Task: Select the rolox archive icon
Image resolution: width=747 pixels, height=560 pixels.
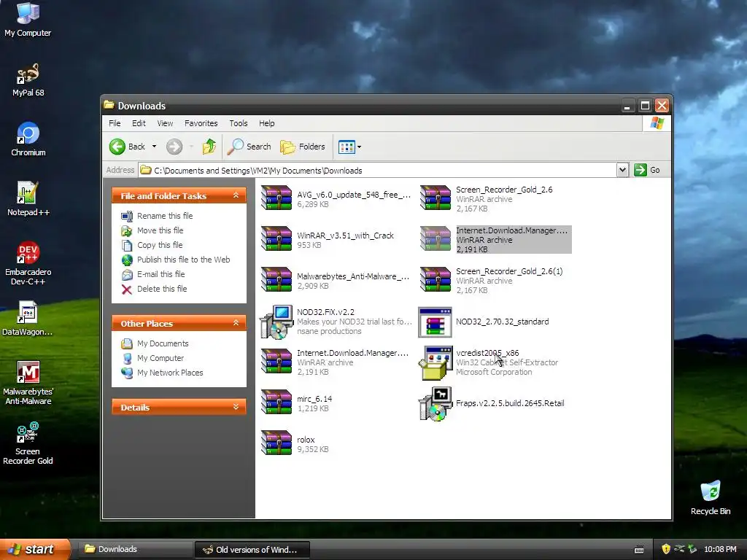Action: [276, 443]
